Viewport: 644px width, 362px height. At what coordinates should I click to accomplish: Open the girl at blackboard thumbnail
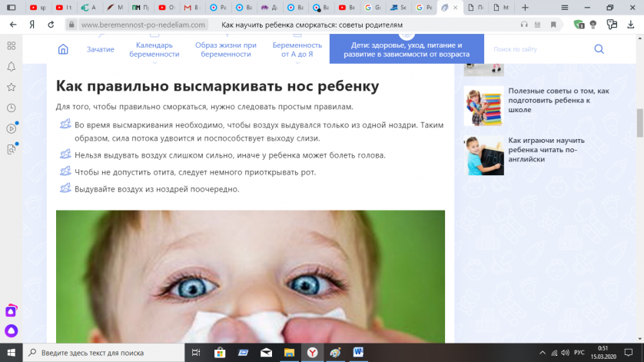click(484, 156)
